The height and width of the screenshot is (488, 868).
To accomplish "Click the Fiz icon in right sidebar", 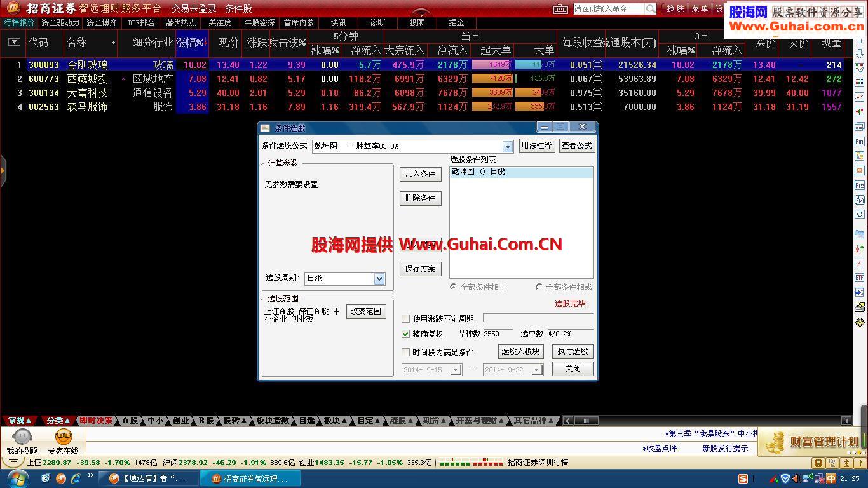I will [860, 186].
